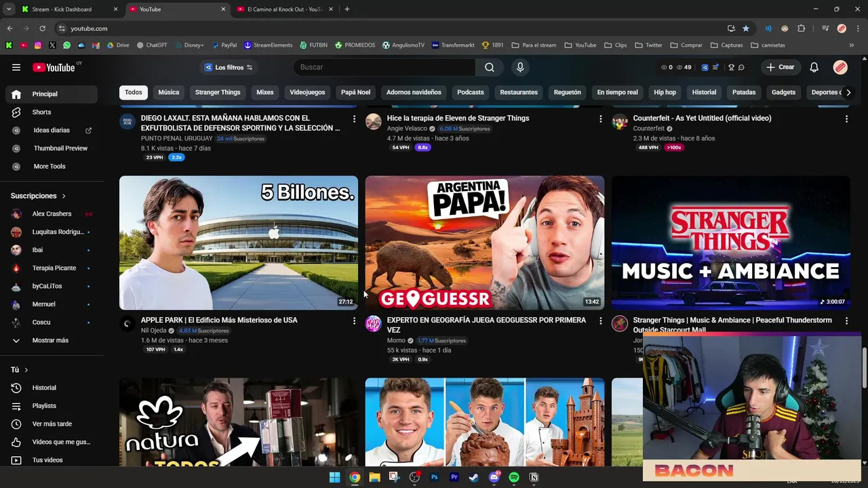Open Tus videos in the sidebar
Screen dimensions: 868x488
coord(53,460)
